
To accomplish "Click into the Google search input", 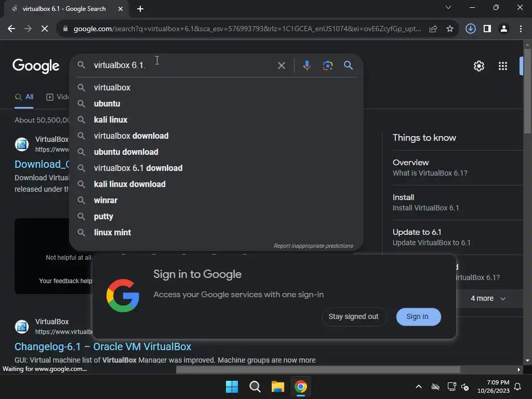I will 183,65.
